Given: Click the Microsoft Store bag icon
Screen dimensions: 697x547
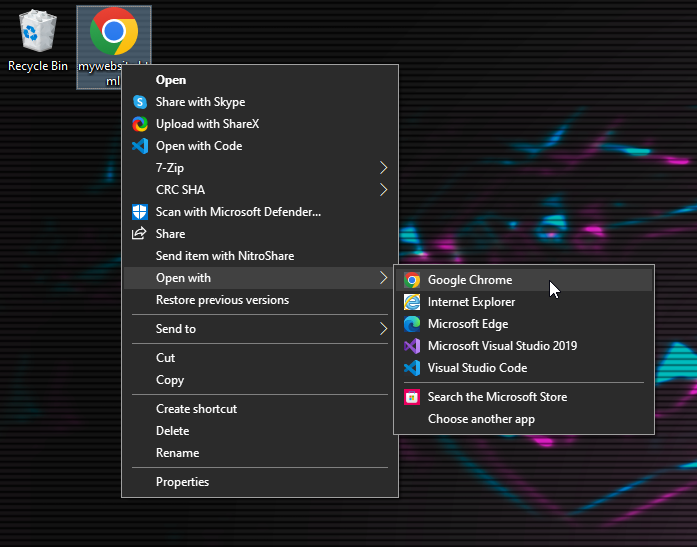Looking at the screenshot, I should (412, 397).
